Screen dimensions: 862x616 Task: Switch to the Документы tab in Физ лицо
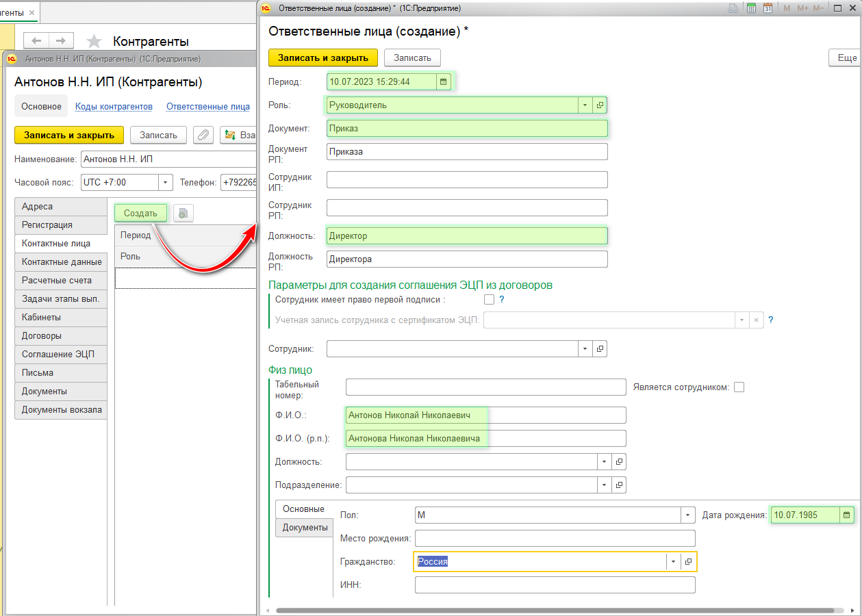click(x=305, y=528)
